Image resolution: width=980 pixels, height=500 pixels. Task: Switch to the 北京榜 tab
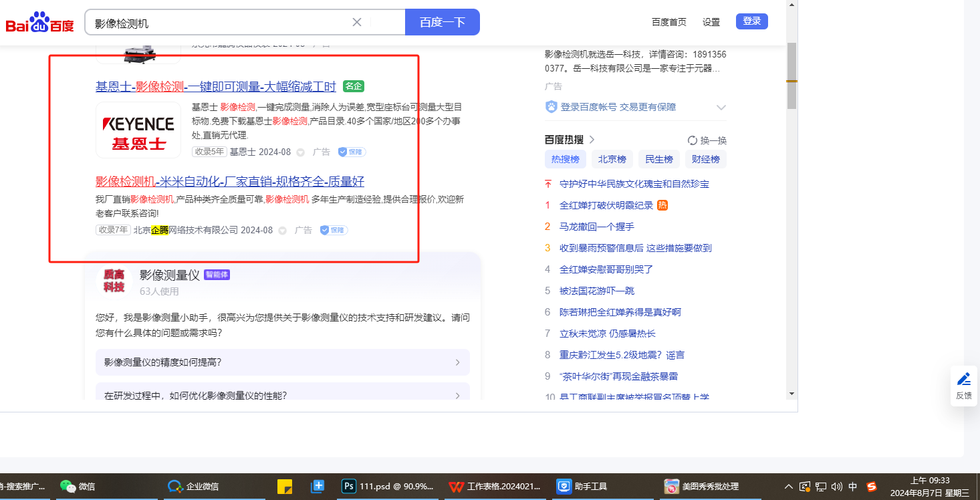tap(612, 159)
